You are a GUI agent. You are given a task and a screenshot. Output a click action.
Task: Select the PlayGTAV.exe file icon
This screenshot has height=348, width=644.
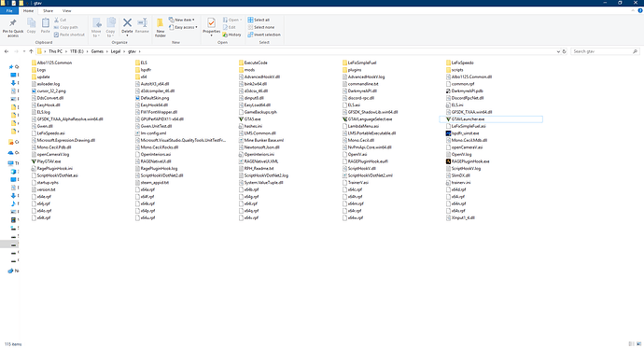click(34, 161)
